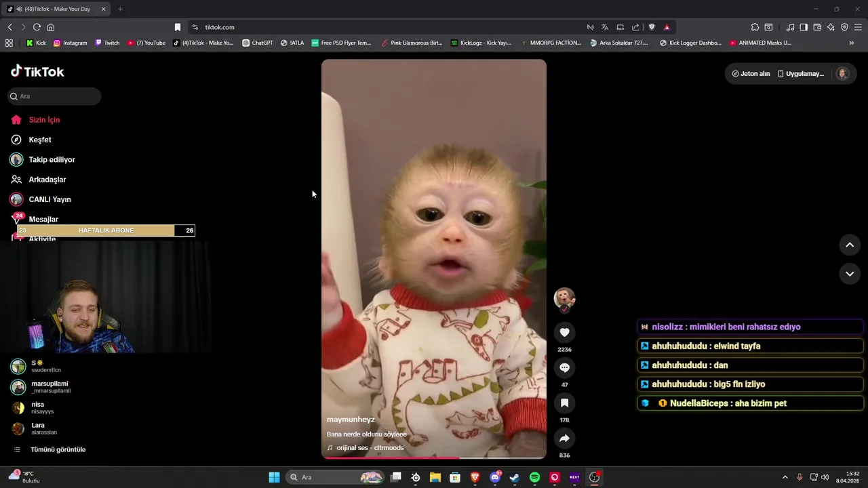Like the video with the heart icon
The width and height of the screenshot is (868, 488).
coord(564,332)
